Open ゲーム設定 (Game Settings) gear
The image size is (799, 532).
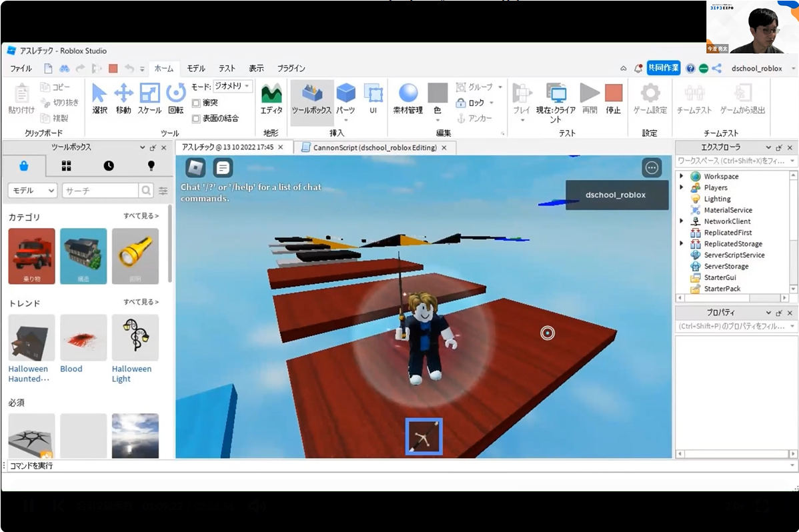[650, 93]
